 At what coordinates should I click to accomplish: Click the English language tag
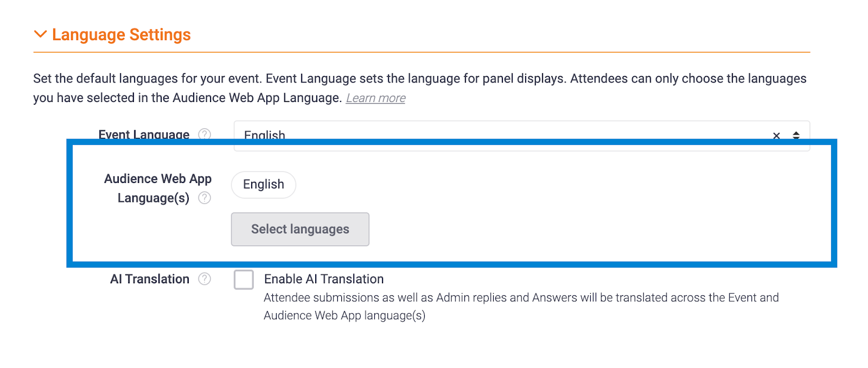pos(264,185)
